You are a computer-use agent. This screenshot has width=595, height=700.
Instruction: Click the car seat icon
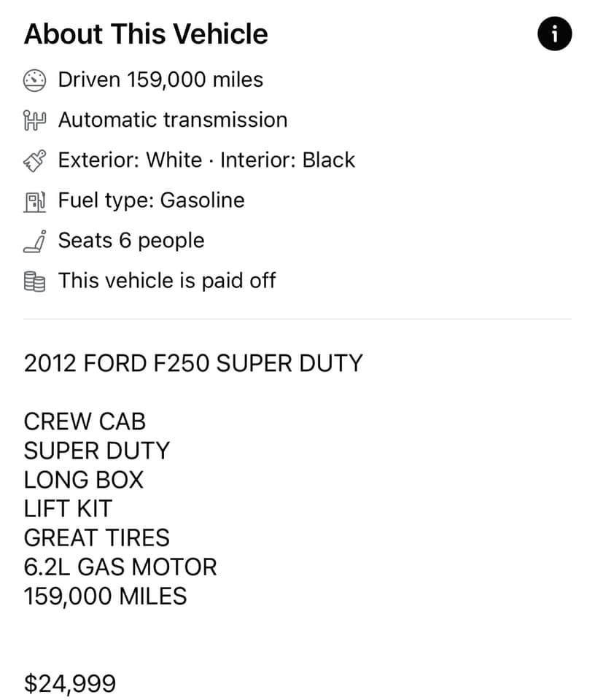pyautogui.click(x=34, y=241)
